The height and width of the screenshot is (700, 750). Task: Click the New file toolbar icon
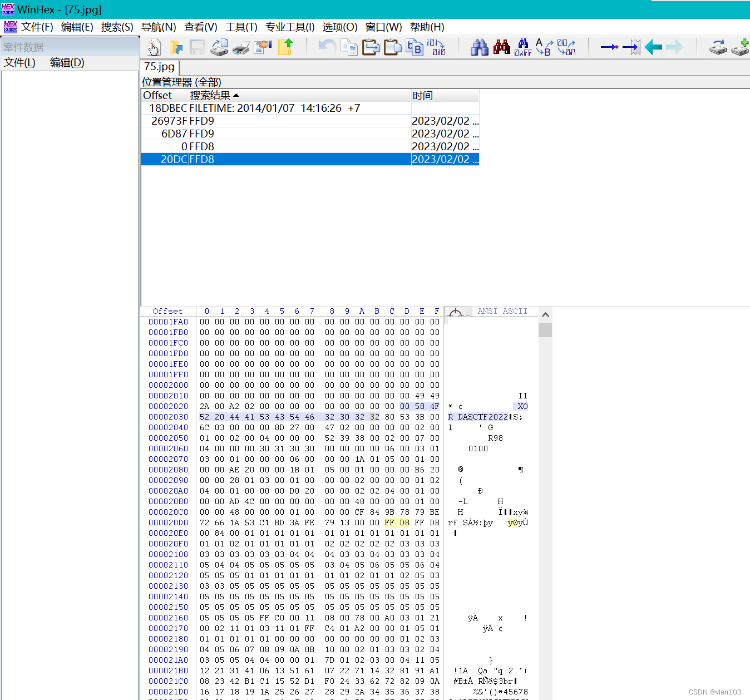click(154, 47)
